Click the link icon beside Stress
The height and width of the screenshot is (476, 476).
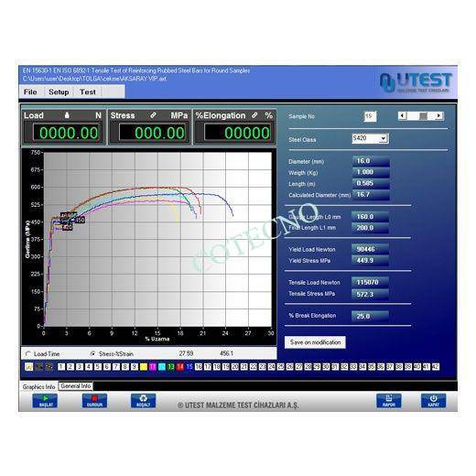(153, 115)
